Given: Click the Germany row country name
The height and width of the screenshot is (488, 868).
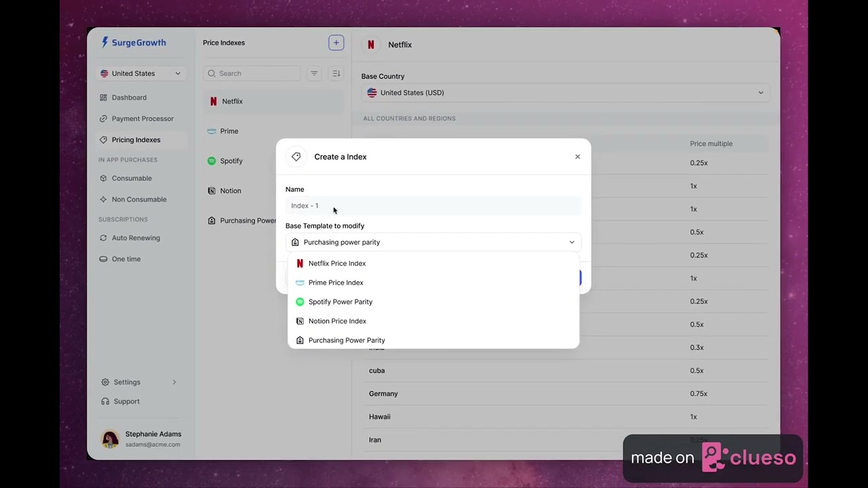Looking at the screenshot, I should point(383,394).
